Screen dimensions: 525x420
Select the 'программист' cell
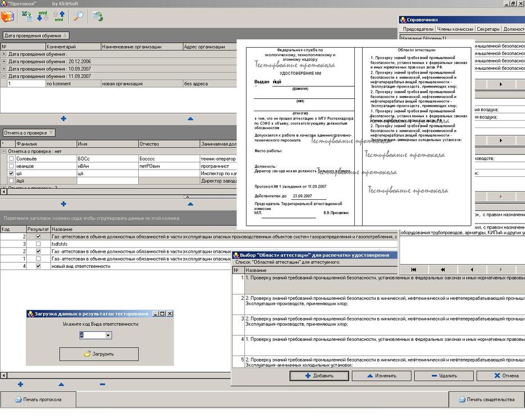(x=218, y=166)
